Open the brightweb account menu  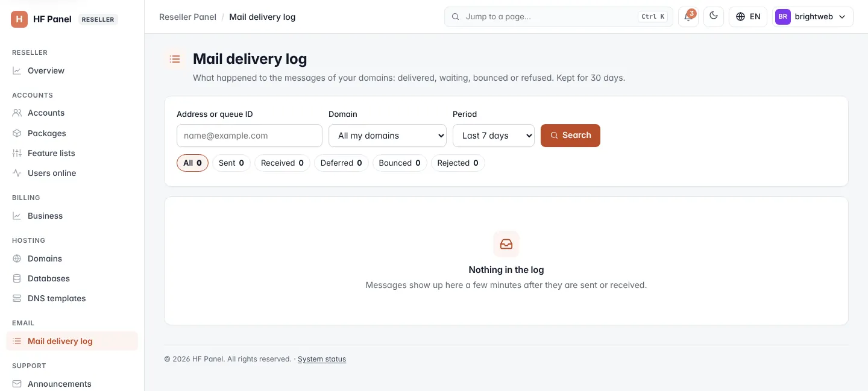pos(813,17)
